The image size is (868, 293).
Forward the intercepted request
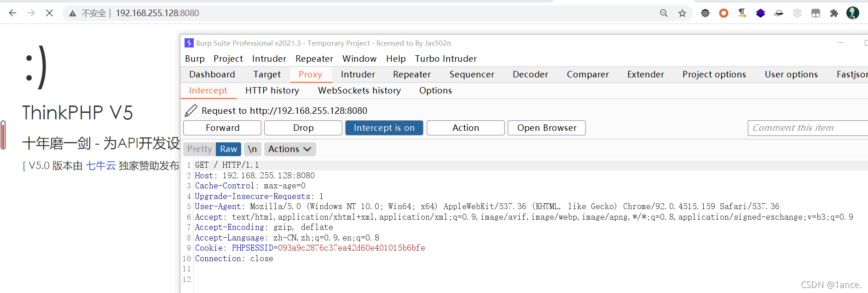(x=222, y=128)
